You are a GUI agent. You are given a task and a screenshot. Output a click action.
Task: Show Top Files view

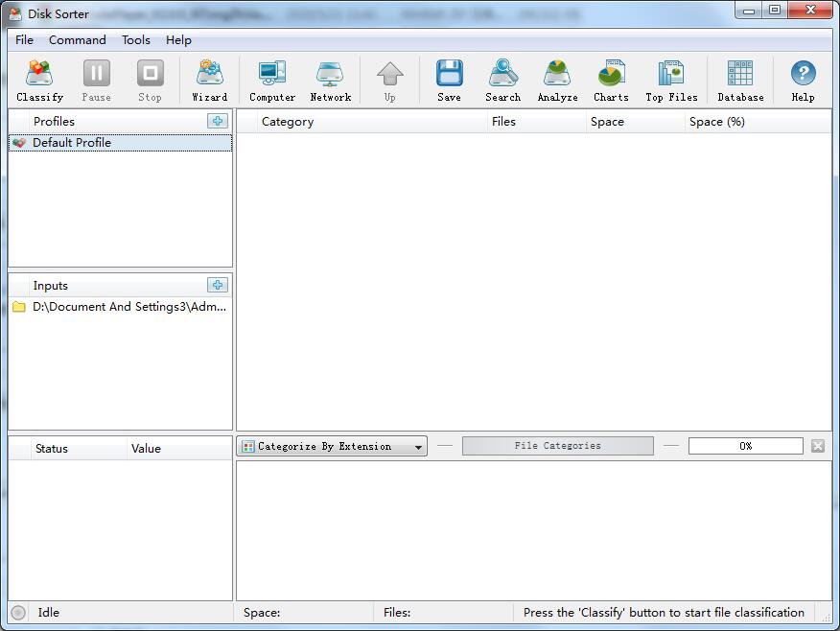pos(671,81)
